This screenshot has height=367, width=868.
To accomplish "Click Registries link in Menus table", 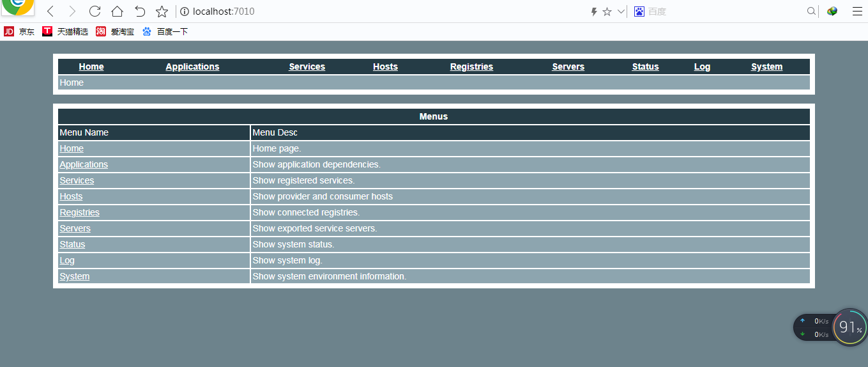I will point(79,212).
